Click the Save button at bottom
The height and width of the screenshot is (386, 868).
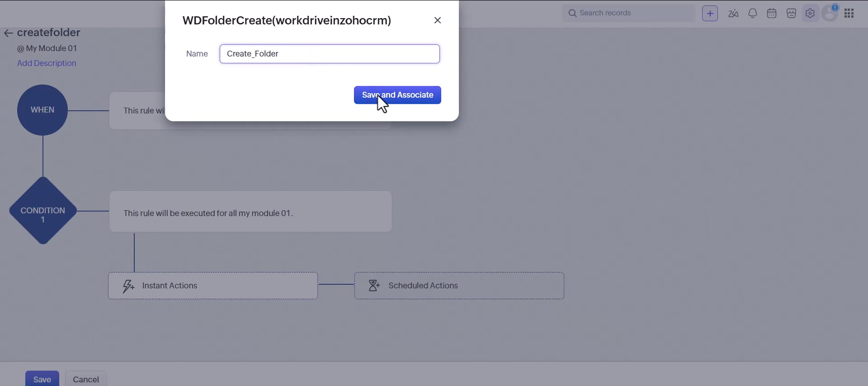(42, 379)
